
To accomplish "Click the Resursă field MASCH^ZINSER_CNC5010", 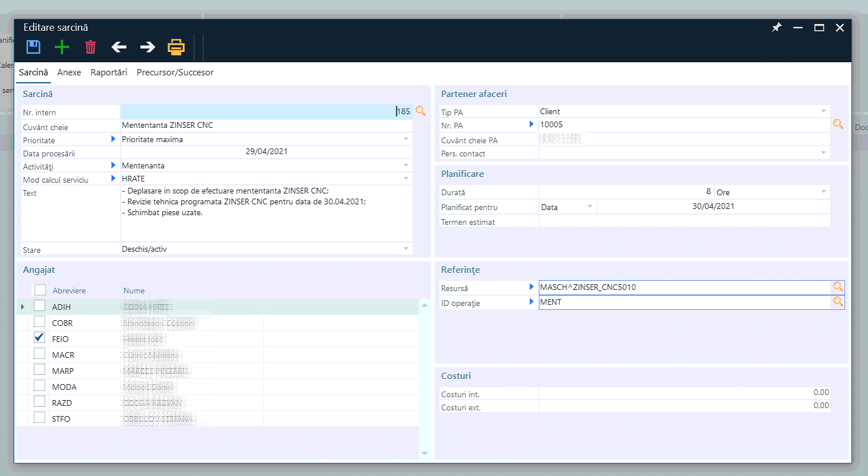I will [x=685, y=287].
